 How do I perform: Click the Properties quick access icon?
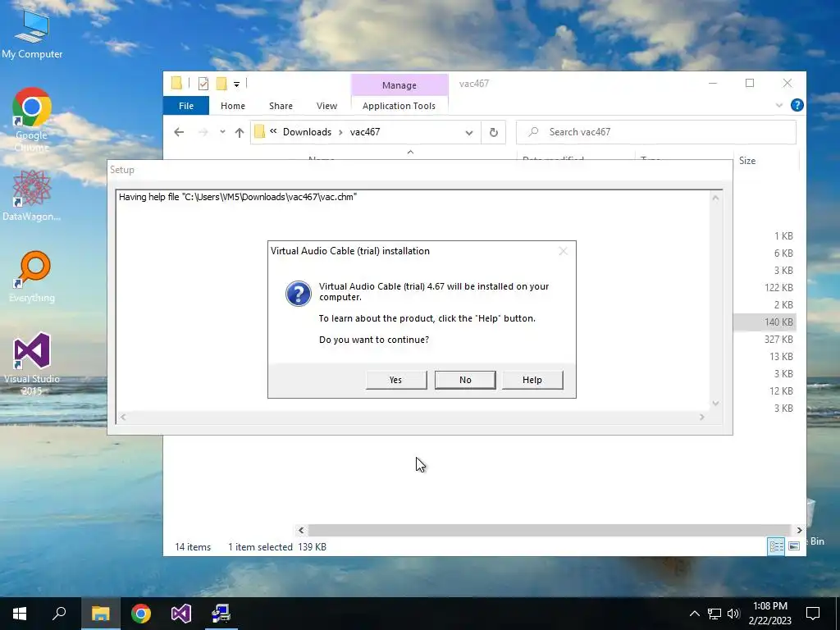click(x=203, y=84)
